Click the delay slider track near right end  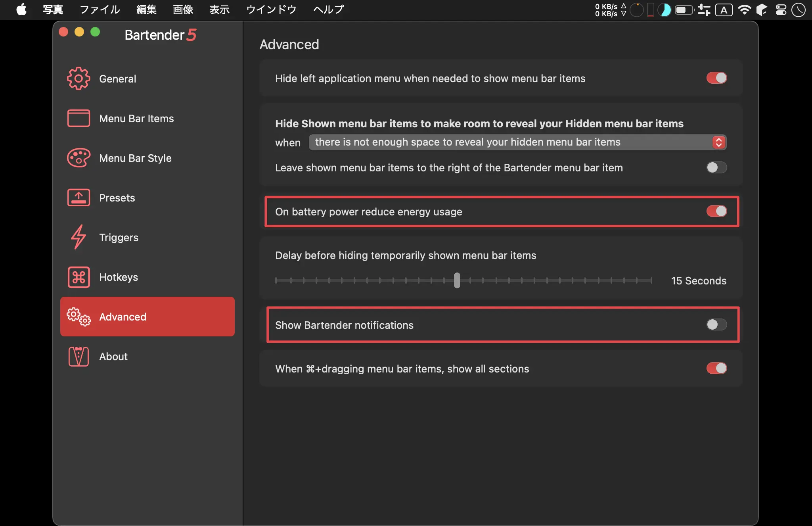[x=637, y=280]
